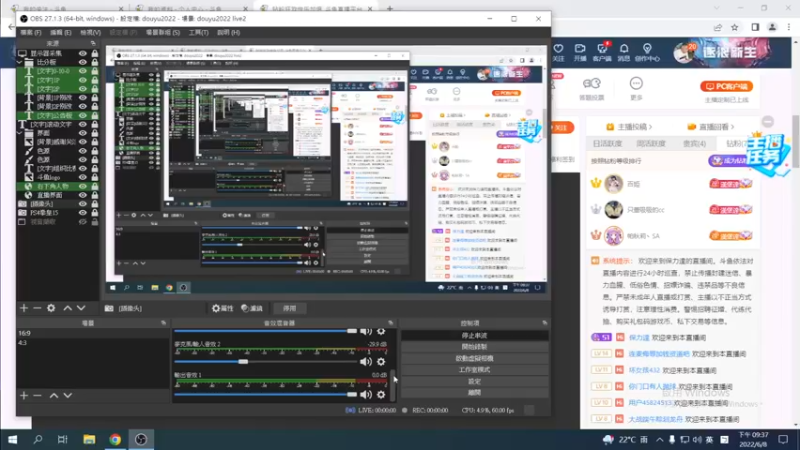Switch to 贵宾(4) tab on Douyu
800x450 pixels.
coord(694,144)
